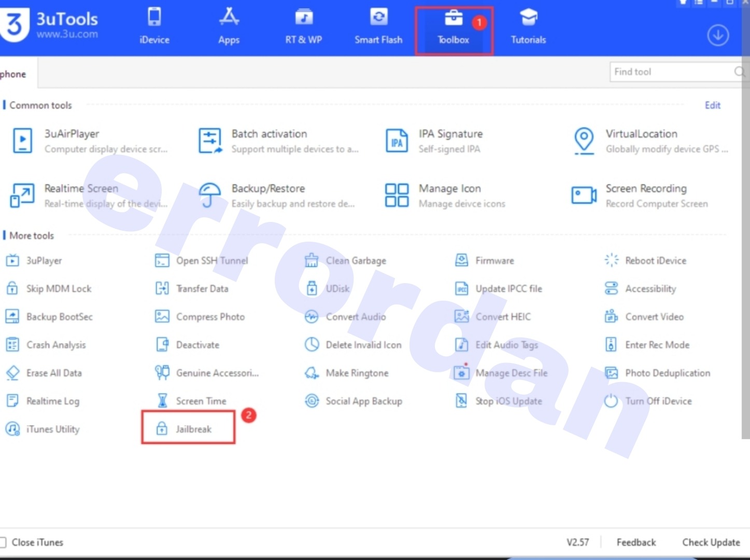
Task: Open the Delete Invalid Icon tool
Action: 353,344
